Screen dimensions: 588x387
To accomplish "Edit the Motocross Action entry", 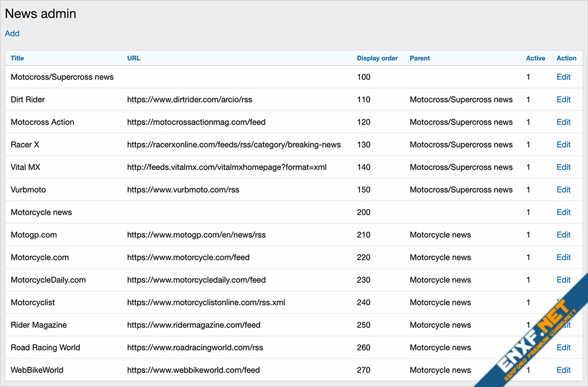I will point(563,122).
